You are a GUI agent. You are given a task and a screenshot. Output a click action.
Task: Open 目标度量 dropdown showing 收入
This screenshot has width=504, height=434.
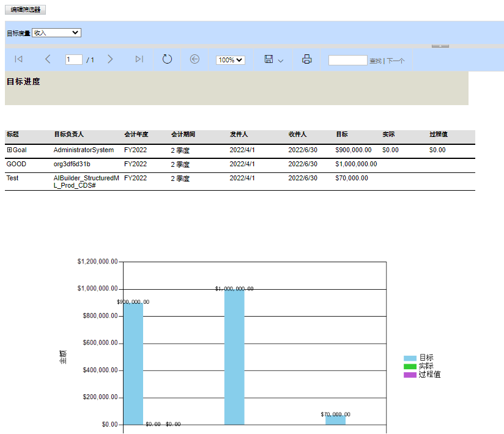(56, 33)
